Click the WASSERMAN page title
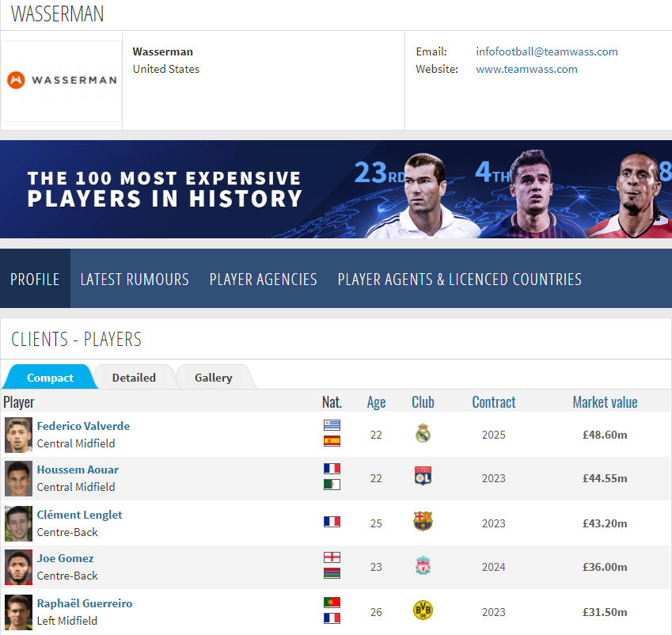 [x=58, y=13]
